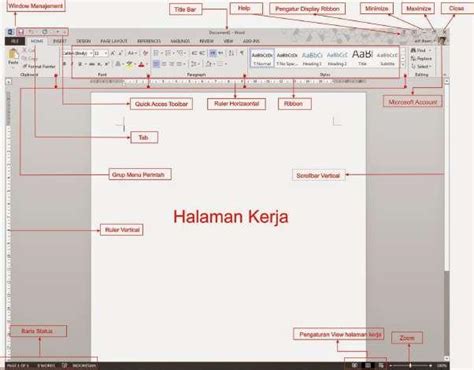Click the Center alignment icon

point(164,64)
